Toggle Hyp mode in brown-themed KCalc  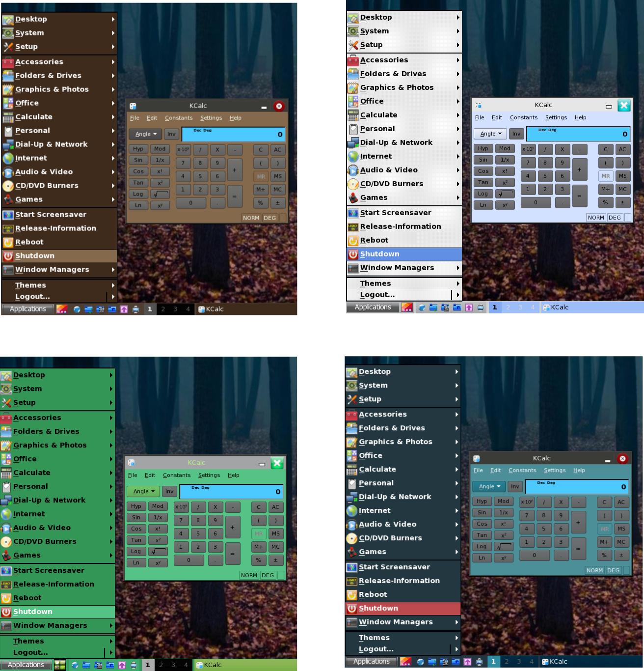(138, 149)
